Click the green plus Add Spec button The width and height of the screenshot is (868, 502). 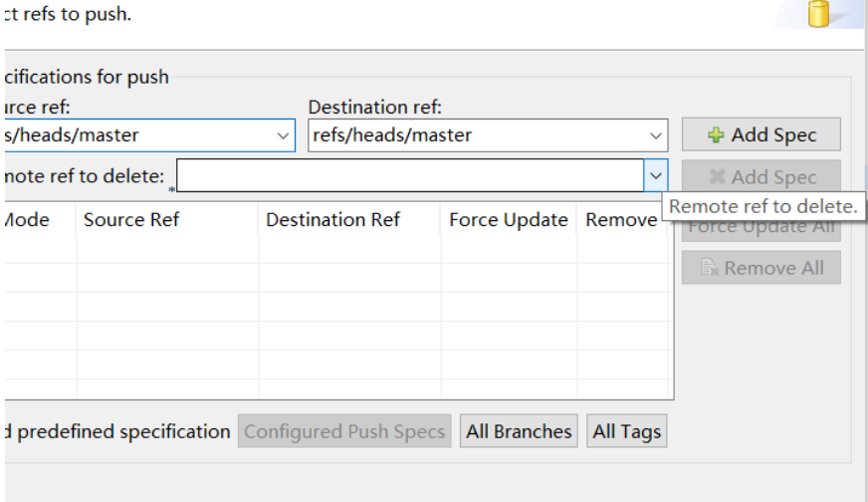[x=760, y=135]
